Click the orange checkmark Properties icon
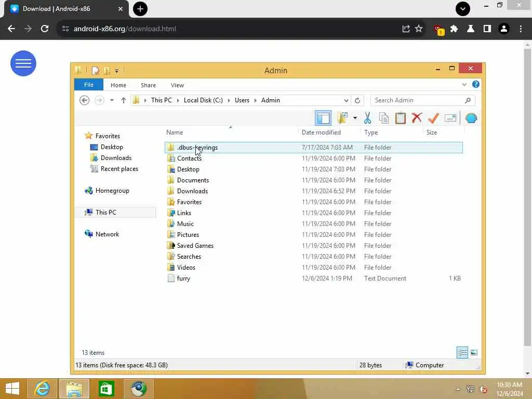The image size is (532, 399). [433, 118]
